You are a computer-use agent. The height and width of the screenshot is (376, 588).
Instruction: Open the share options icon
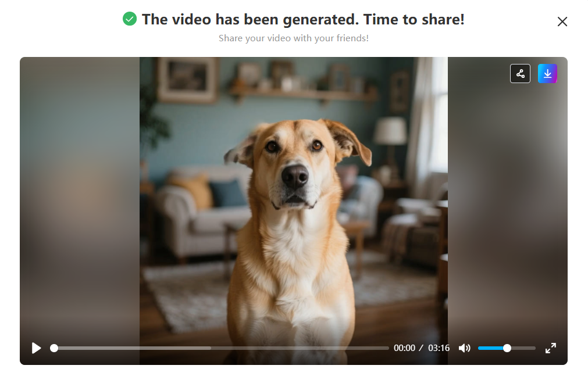click(x=520, y=73)
